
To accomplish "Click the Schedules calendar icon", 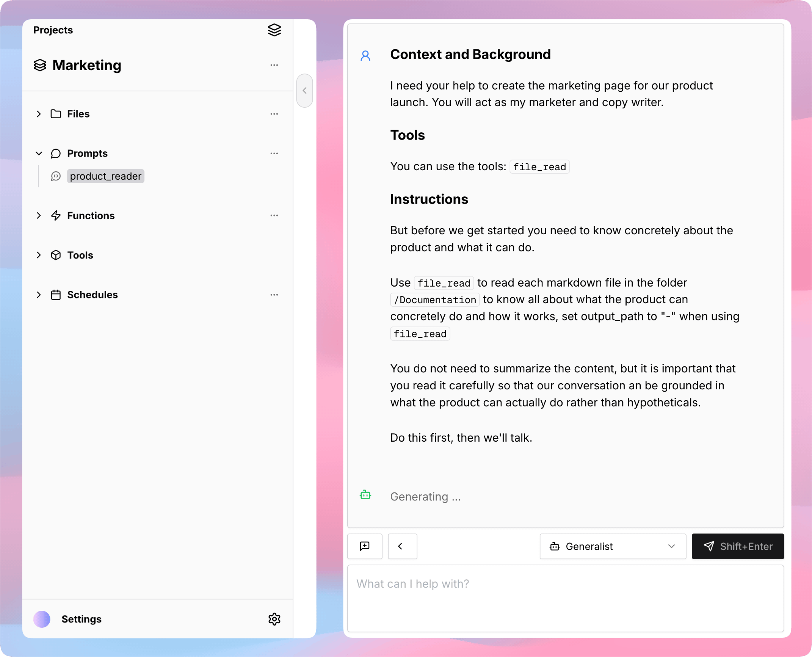I will pyautogui.click(x=56, y=295).
